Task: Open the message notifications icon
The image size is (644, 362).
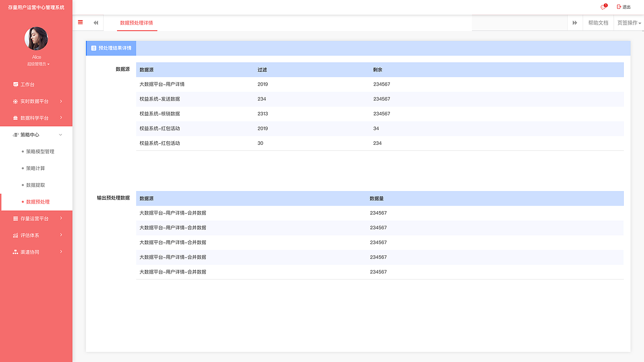Action: (x=603, y=7)
